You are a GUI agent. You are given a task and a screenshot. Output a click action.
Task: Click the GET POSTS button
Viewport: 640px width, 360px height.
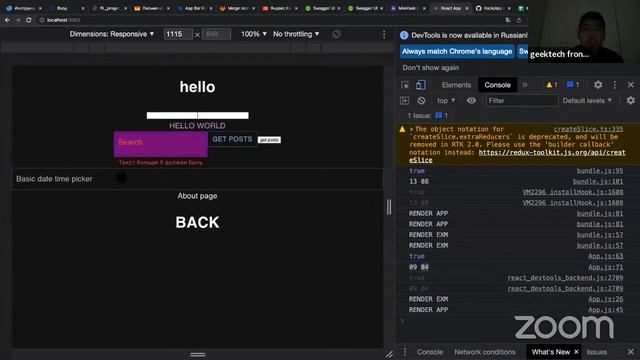[232, 139]
